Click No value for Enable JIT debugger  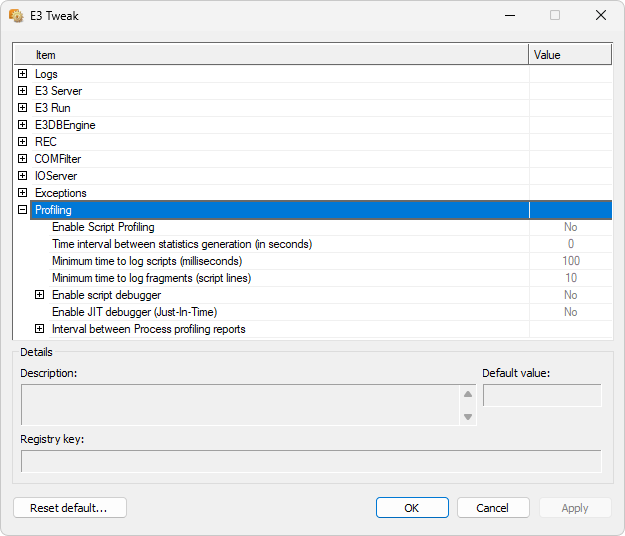(x=570, y=312)
